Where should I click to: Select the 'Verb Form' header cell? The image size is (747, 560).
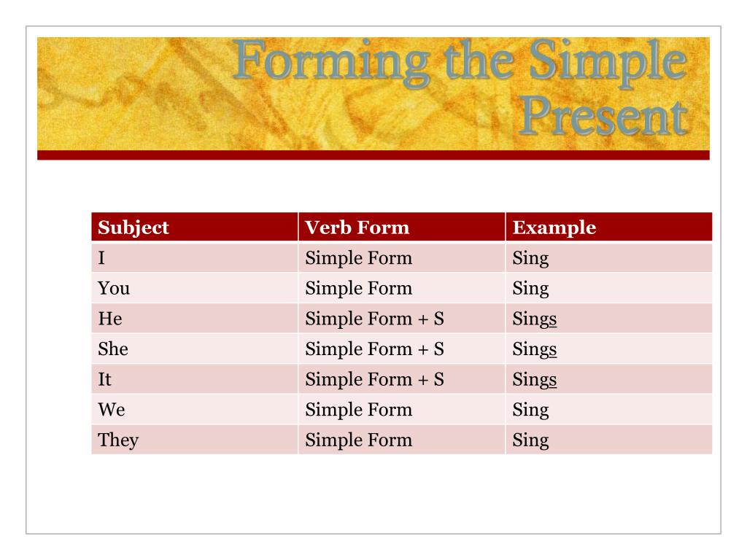[x=402, y=227]
